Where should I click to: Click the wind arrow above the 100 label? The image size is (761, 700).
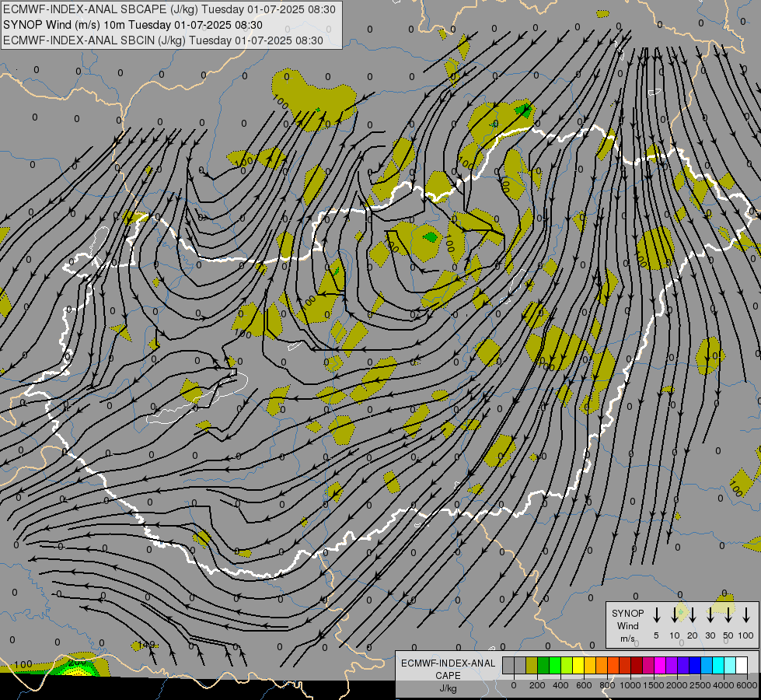746,614
